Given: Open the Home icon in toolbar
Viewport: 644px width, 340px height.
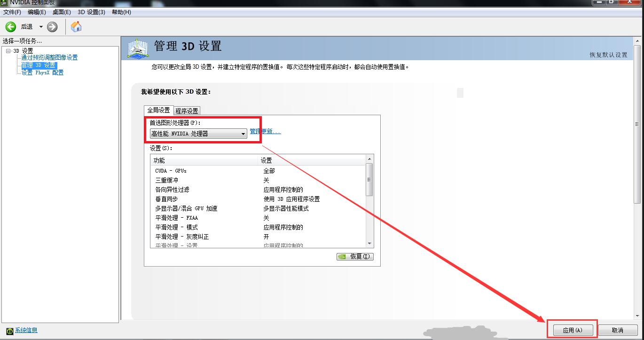Looking at the screenshot, I should pos(76,27).
